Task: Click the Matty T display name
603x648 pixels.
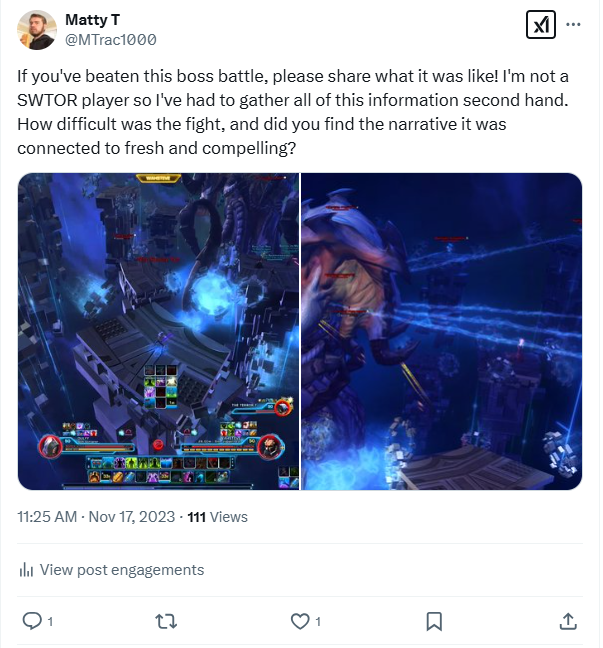Action: [x=93, y=19]
